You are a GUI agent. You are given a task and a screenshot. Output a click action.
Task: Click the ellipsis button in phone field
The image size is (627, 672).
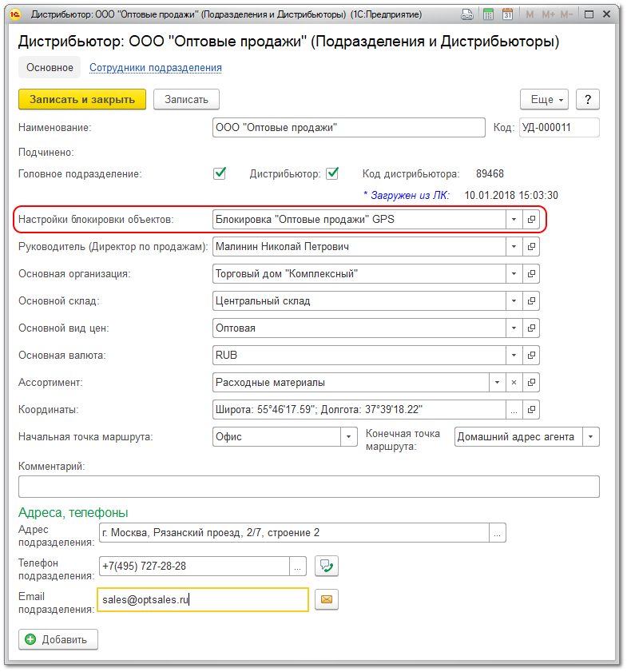(298, 567)
